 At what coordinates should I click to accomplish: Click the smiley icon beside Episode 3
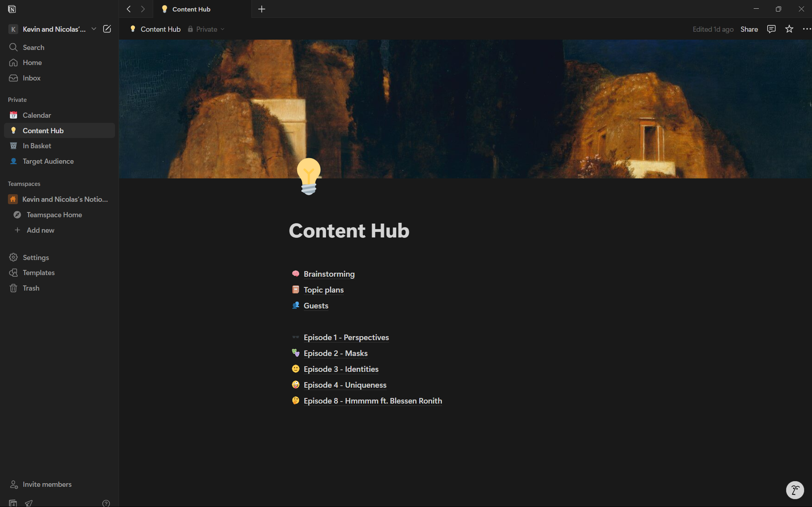[296, 369]
